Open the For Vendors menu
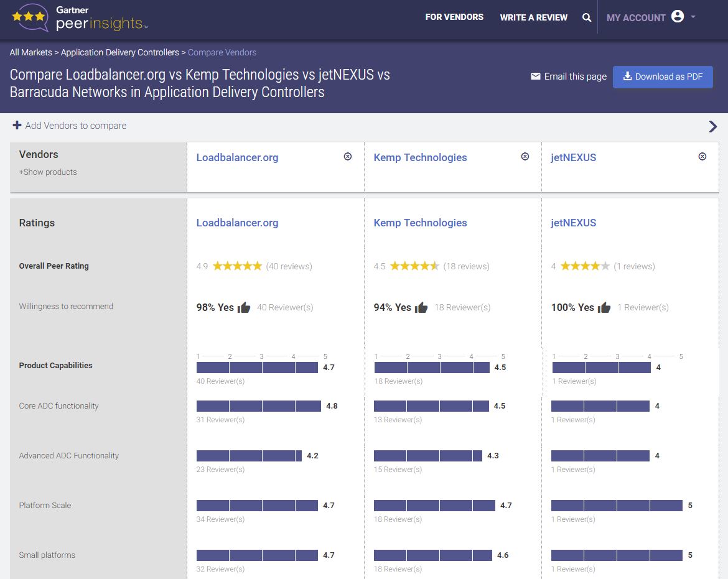Image resolution: width=728 pixels, height=579 pixels. [454, 17]
